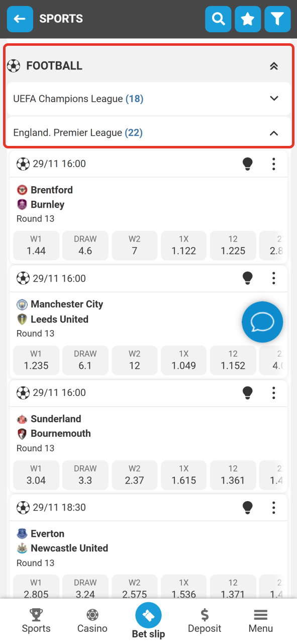Viewport: 297px width, 644px height.
Task: Open the Deposit section
Action: pyautogui.click(x=204, y=620)
